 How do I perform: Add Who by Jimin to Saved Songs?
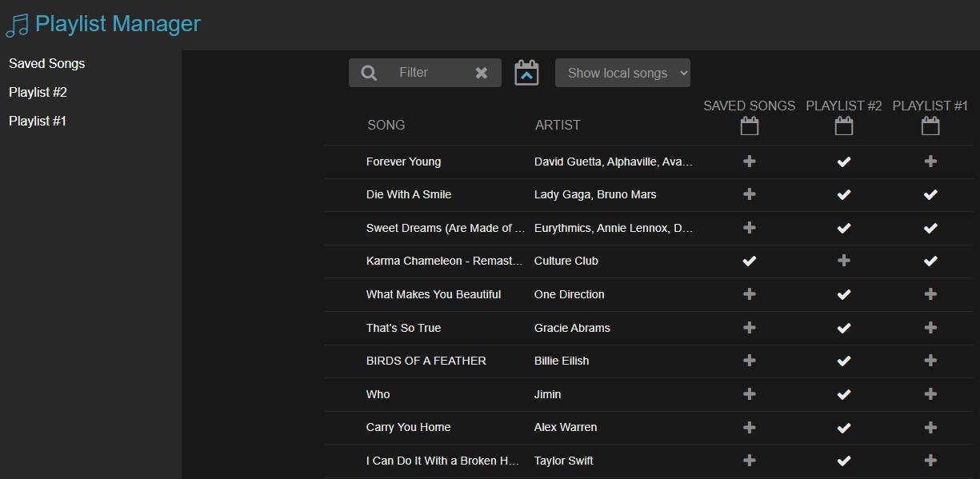(x=749, y=394)
